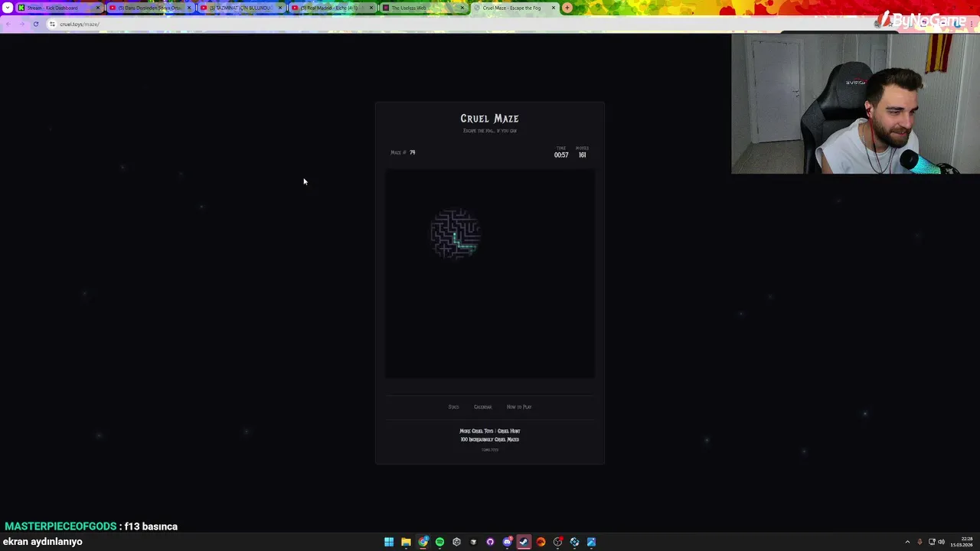Image resolution: width=980 pixels, height=551 pixels.
Task: Go back with the browser back arrow
Action: (x=8, y=24)
